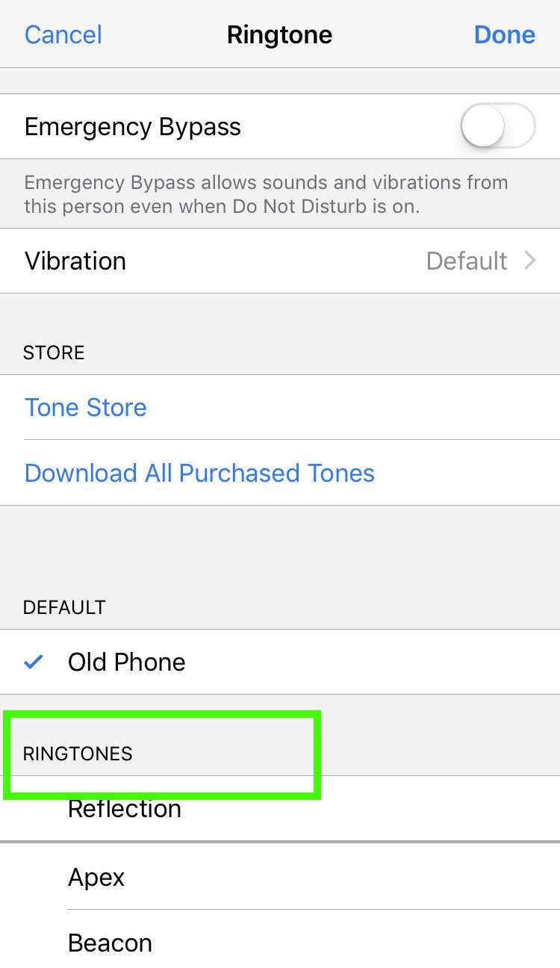The height and width of the screenshot is (968, 560).
Task: Open the Tone Store
Action: tap(85, 407)
